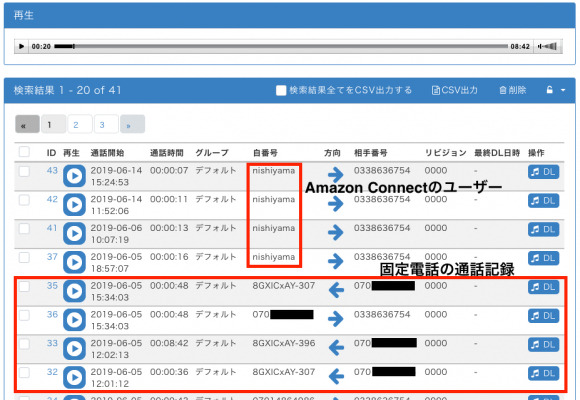Go to previous page with « button
This screenshot has width=580, height=400.
coord(27,124)
